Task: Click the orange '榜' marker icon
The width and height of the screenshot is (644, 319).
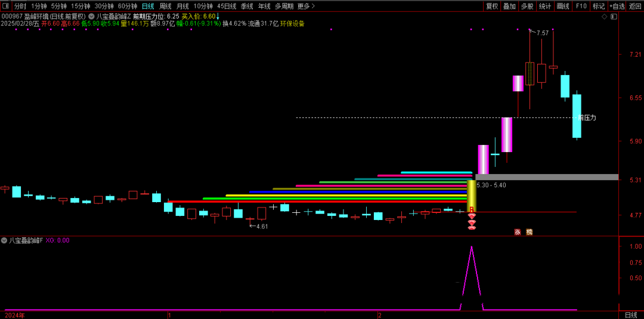Action: [529, 232]
